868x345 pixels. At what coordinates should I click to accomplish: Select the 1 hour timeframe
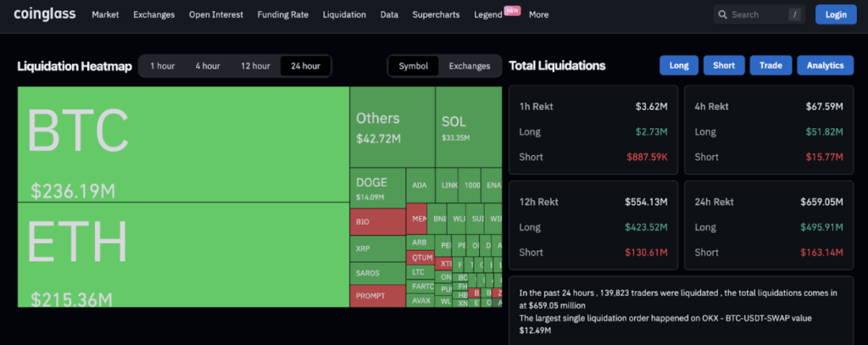pos(162,66)
